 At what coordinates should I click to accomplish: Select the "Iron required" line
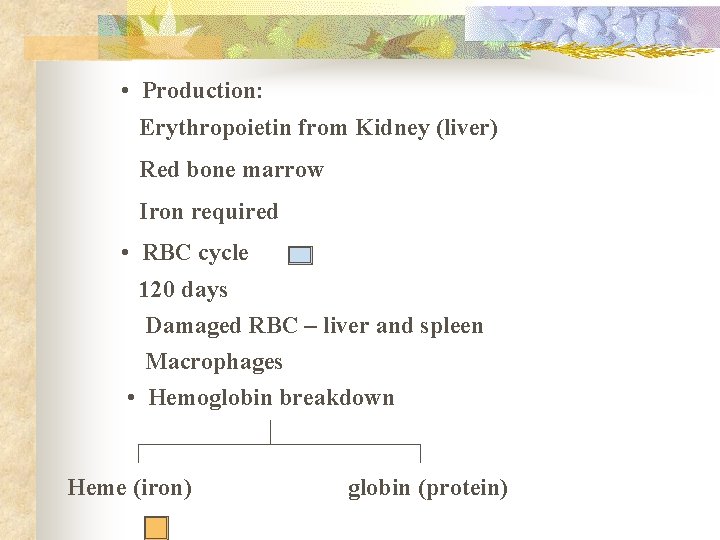coord(208,212)
